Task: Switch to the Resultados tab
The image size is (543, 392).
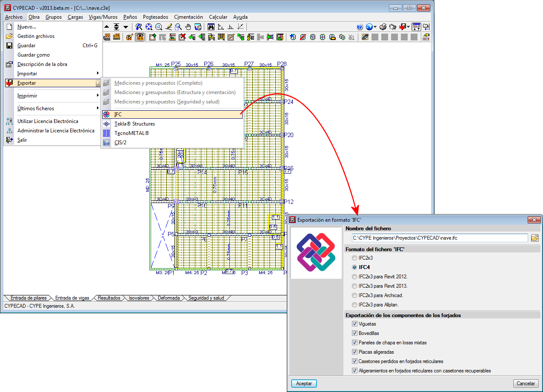Action: coord(109,298)
